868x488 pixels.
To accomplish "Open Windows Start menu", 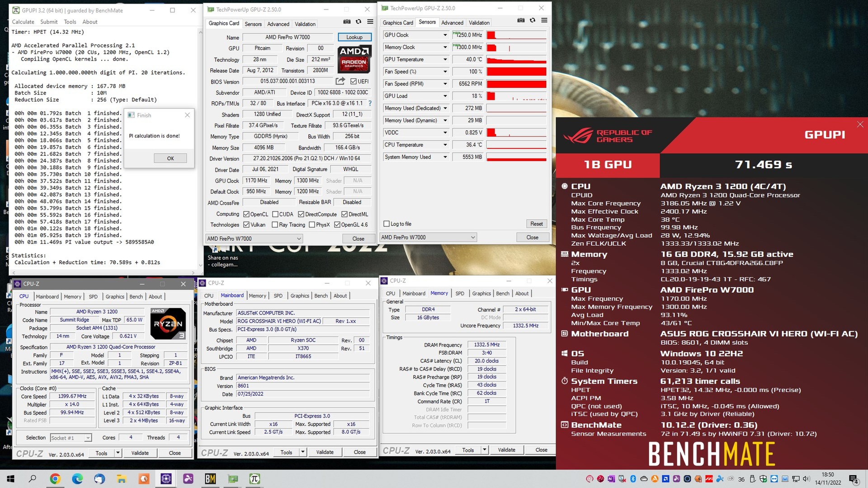I will coord(10,479).
